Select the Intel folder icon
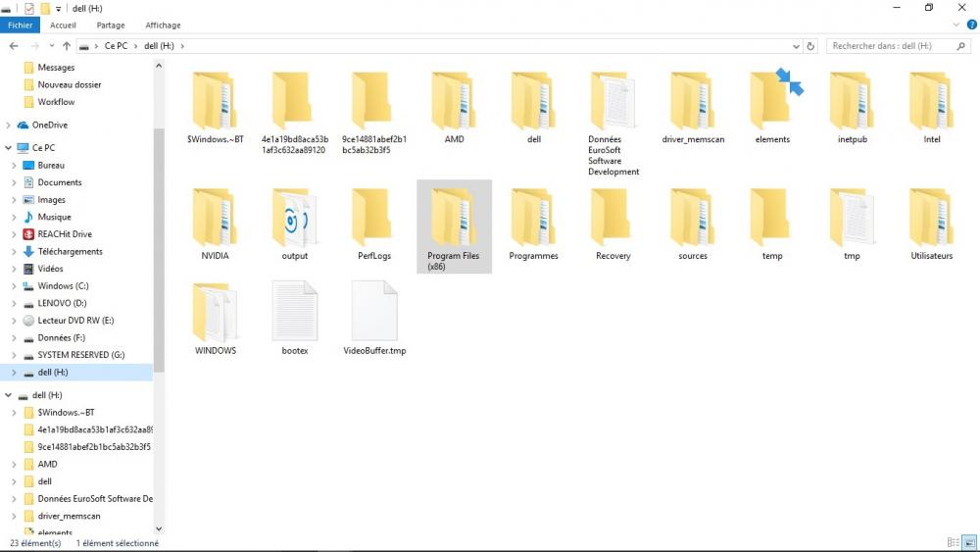The image size is (980, 552). [932, 100]
